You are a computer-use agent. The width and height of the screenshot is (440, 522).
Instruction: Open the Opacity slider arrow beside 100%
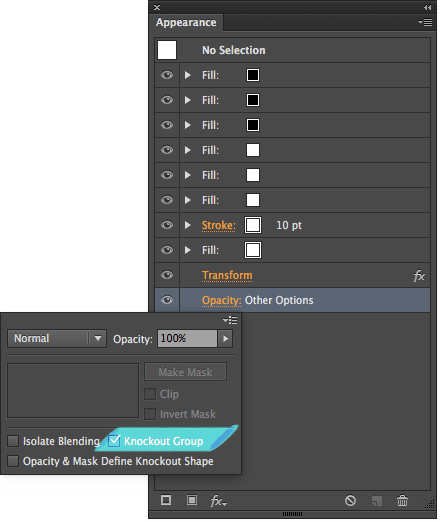tap(226, 339)
